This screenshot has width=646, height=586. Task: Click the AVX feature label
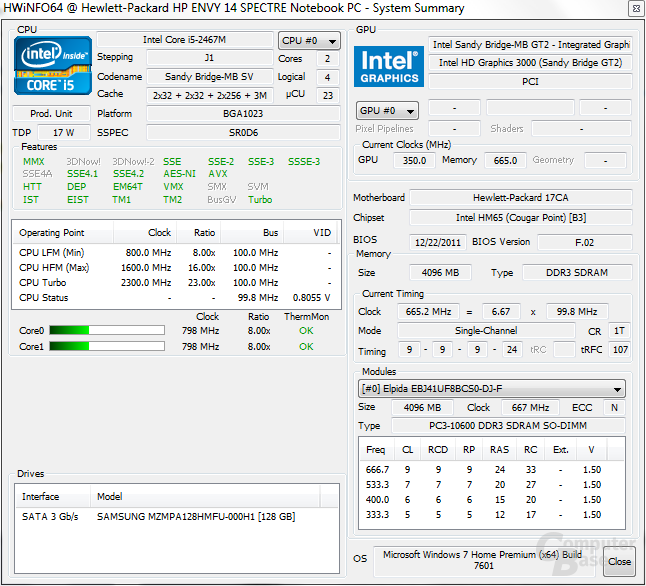(x=218, y=174)
